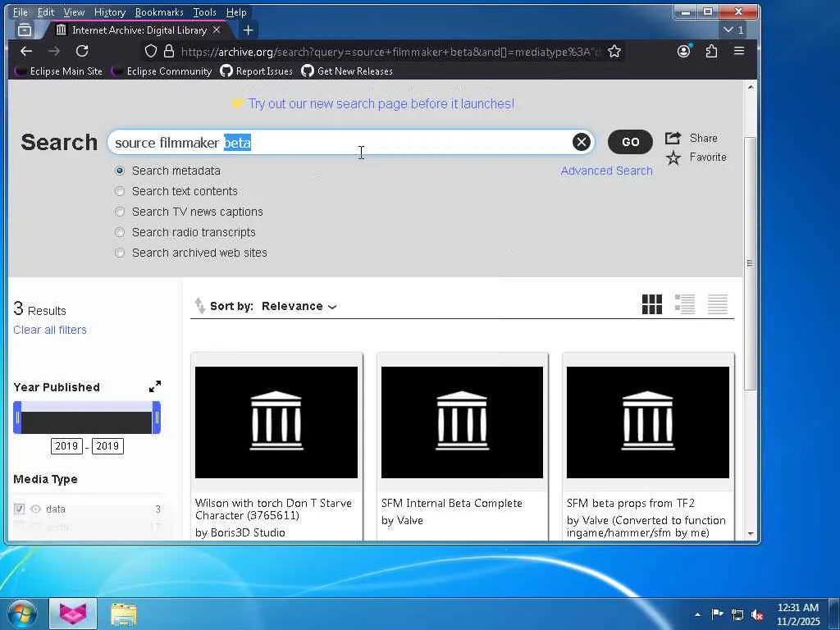Click the Share icon
This screenshot has height=630, width=840.
[x=673, y=138]
